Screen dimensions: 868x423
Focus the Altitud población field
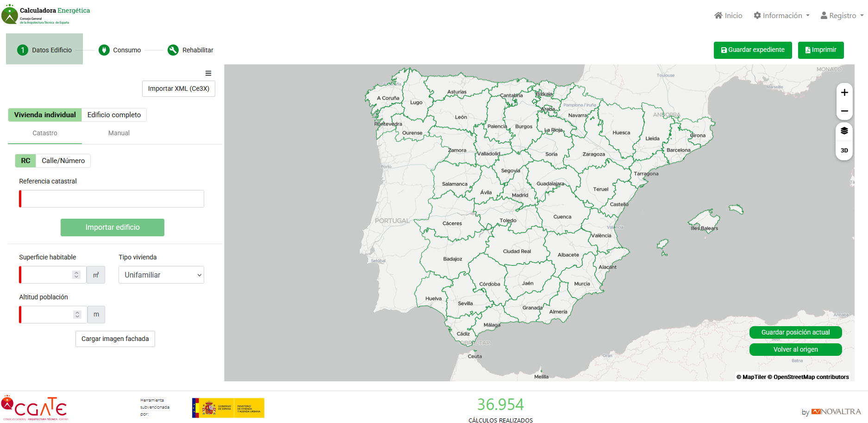click(53, 315)
